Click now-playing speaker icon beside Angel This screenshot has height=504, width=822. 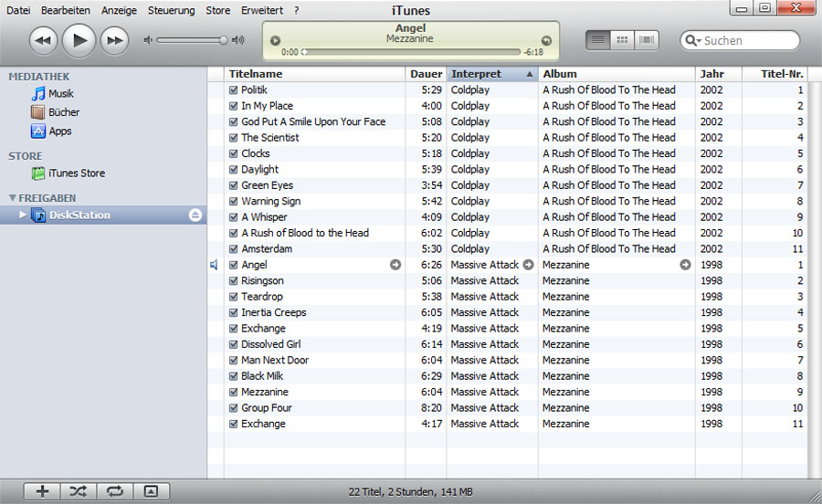click(x=214, y=265)
